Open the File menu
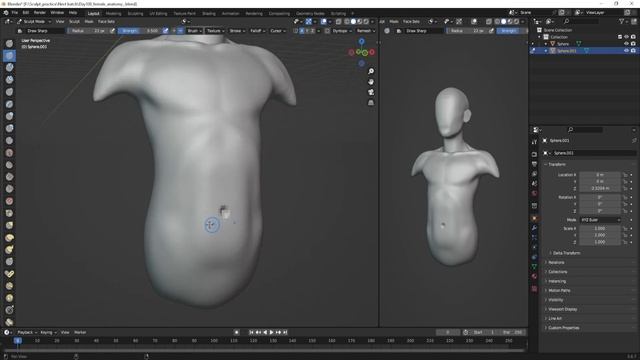 click(15, 13)
